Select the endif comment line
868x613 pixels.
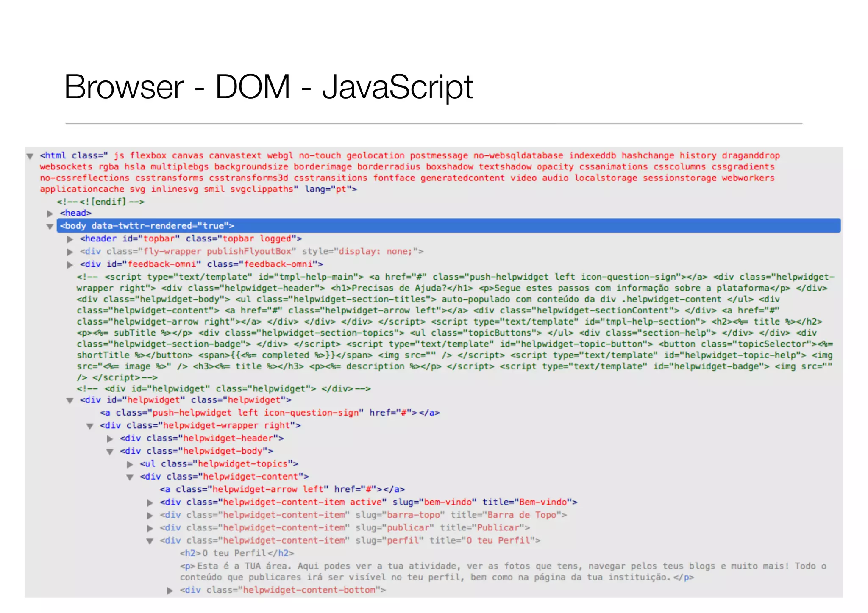[101, 202]
